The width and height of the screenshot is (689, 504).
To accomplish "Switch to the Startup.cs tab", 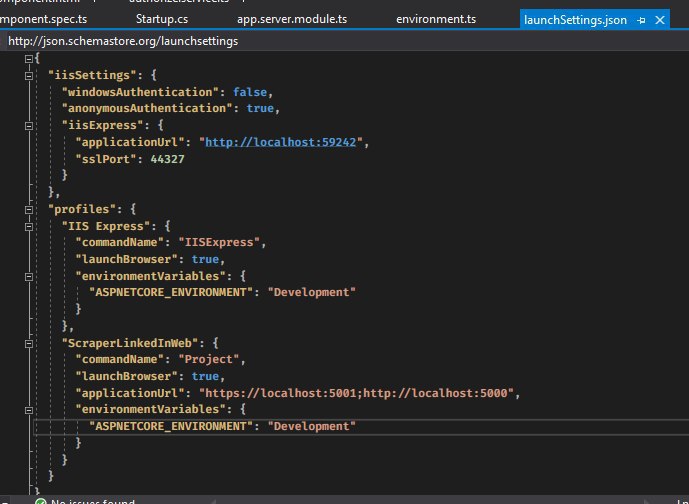I will tap(162, 19).
